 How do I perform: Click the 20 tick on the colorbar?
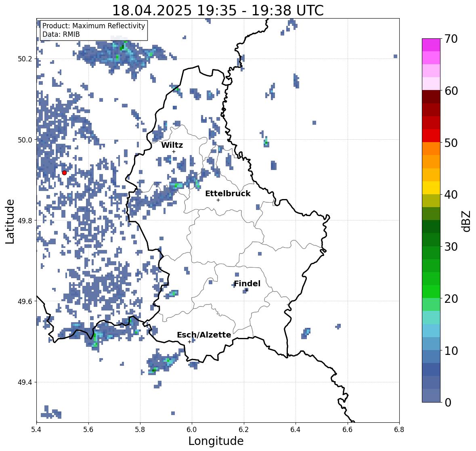(x=451, y=299)
